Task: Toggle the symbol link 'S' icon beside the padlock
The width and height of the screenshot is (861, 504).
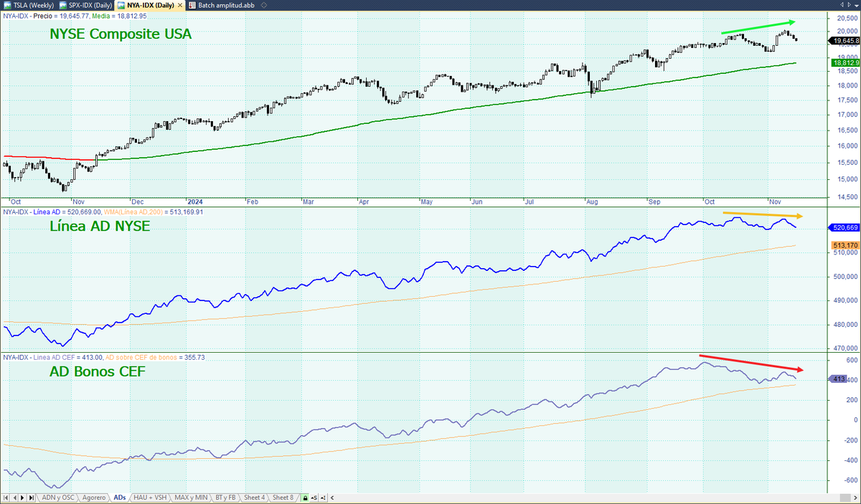Action: click(x=314, y=497)
